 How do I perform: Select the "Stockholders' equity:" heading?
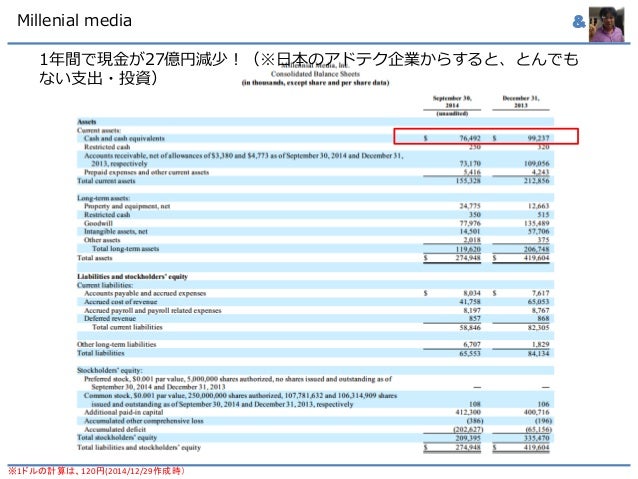[x=110, y=370]
